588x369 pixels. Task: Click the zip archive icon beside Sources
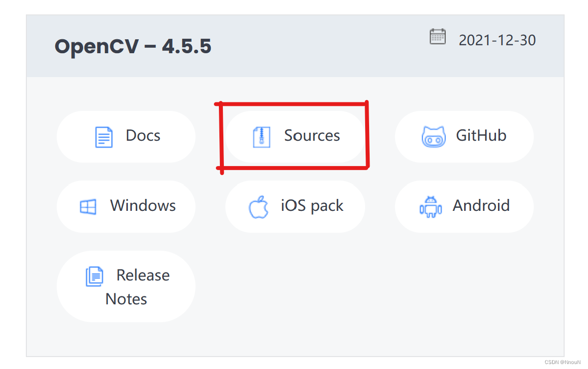pos(261,135)
